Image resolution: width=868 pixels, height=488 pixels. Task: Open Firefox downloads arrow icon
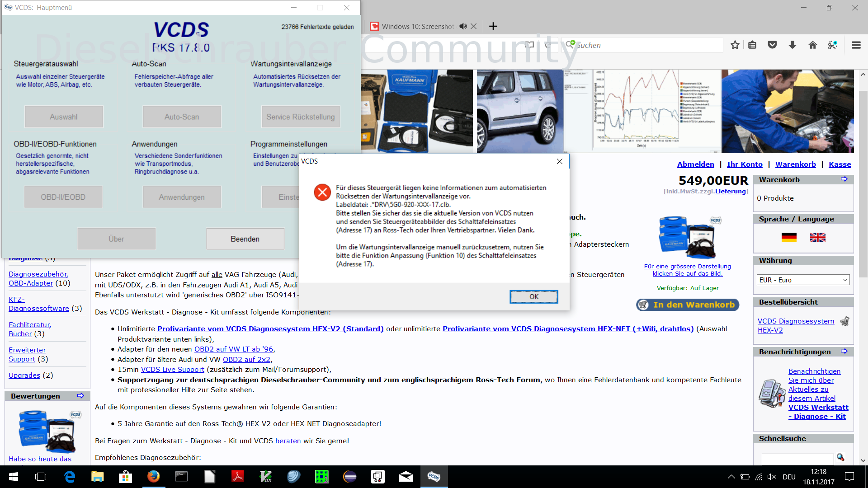click(793, 45)
